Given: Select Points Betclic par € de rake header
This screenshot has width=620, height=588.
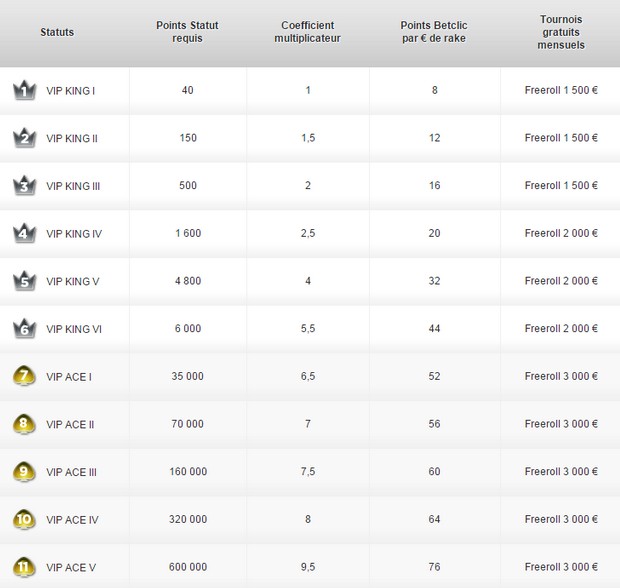Looking at the screenshot, I should point(434,32).
